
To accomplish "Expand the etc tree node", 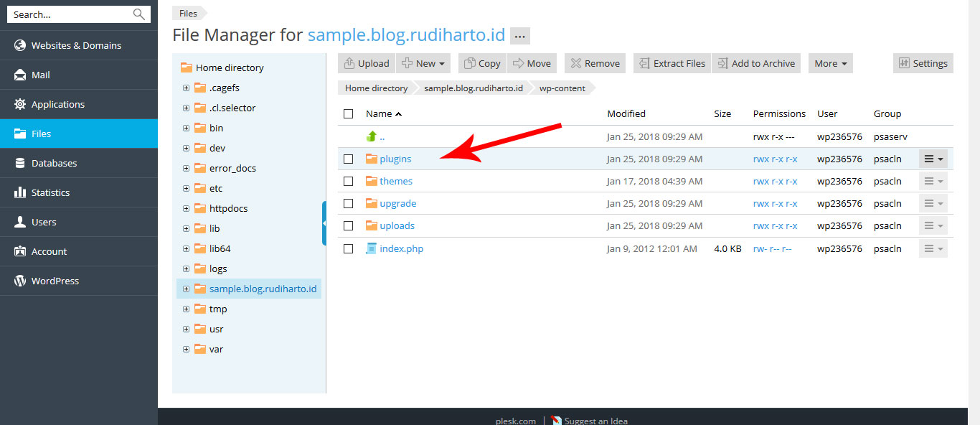I will pyautogui.click(x=186, y=188).
